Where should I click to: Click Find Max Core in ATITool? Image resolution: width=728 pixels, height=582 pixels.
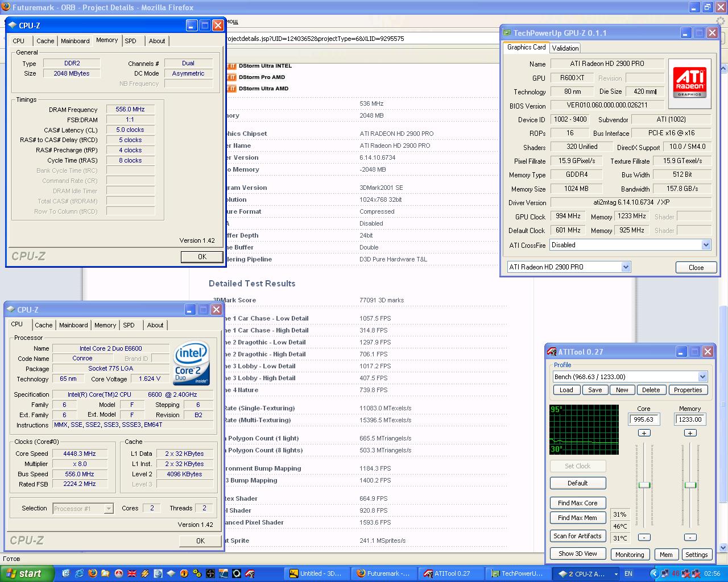pyautogui.click(x=577, y=503)
